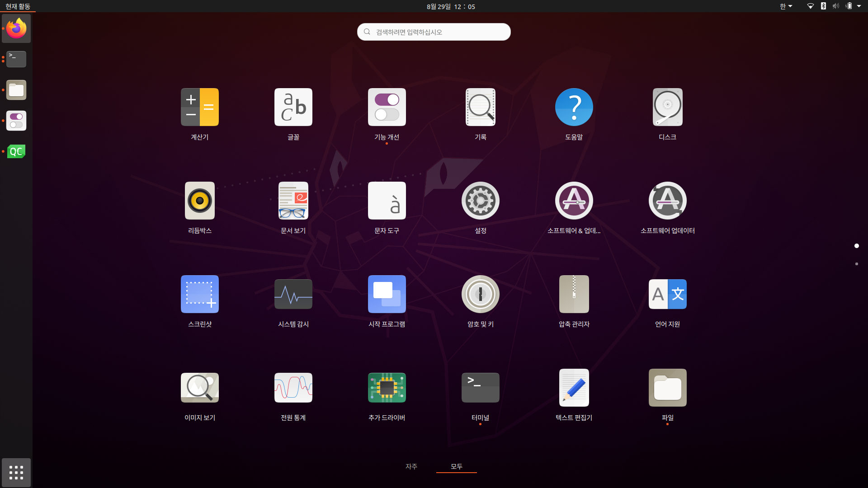868x488 pixels.
Task: Open 시스템 감시 system monitor
Action: (x=293, y=295)
